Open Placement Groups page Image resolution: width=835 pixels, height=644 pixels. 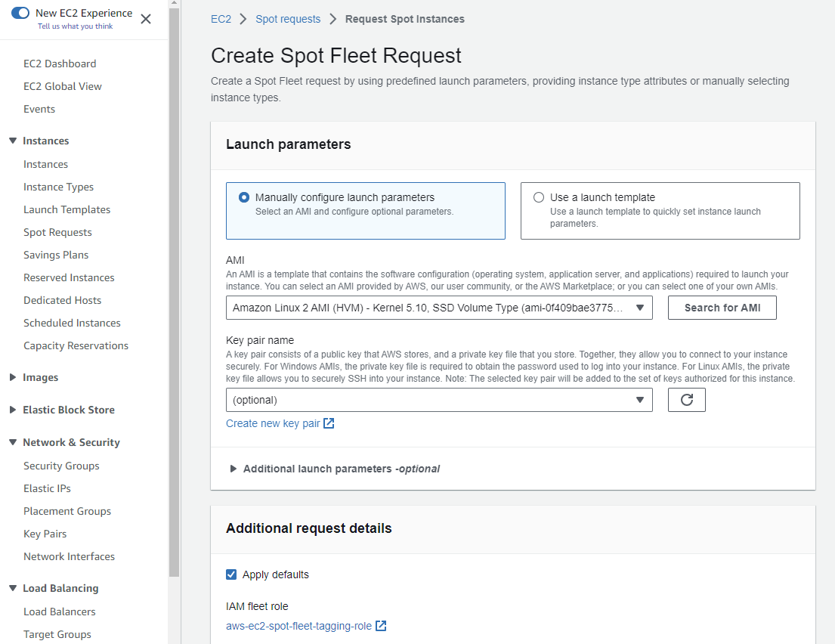pyautogui.click(x=67, y=511)
